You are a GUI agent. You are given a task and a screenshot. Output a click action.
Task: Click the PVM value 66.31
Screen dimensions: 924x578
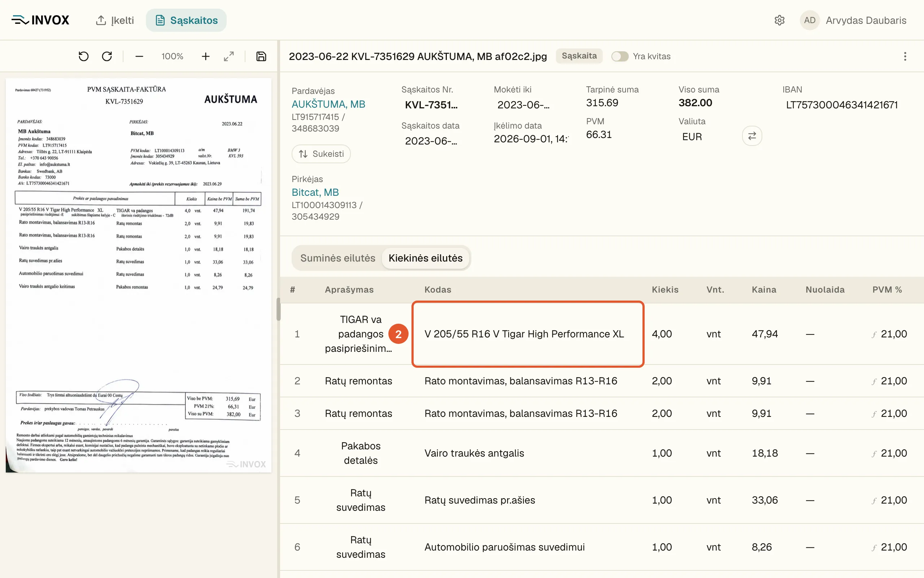(x=599, y=134)
